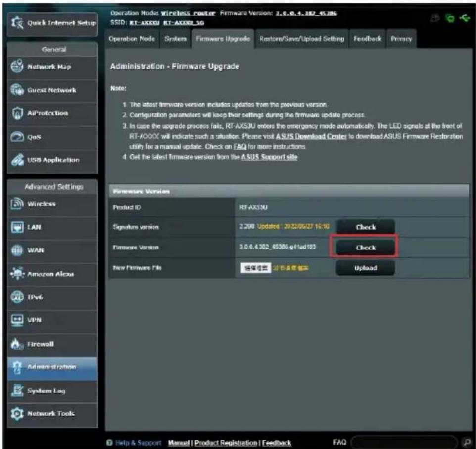Image resolution: width=476 pixels, height=449 pixels.
Task: Select the Firmware Upgrade tab
Action: coord(223,39)
